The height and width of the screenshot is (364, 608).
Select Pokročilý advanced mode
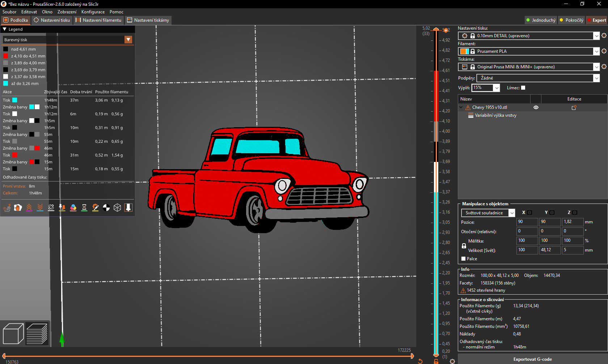click(572, 20)
